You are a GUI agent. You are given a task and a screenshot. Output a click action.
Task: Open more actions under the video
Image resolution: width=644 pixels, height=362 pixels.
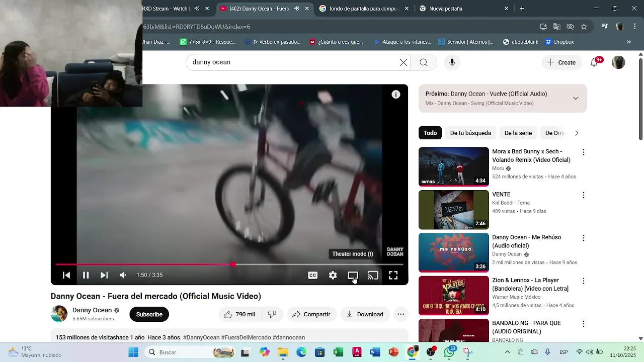click(x=400, y=314)
